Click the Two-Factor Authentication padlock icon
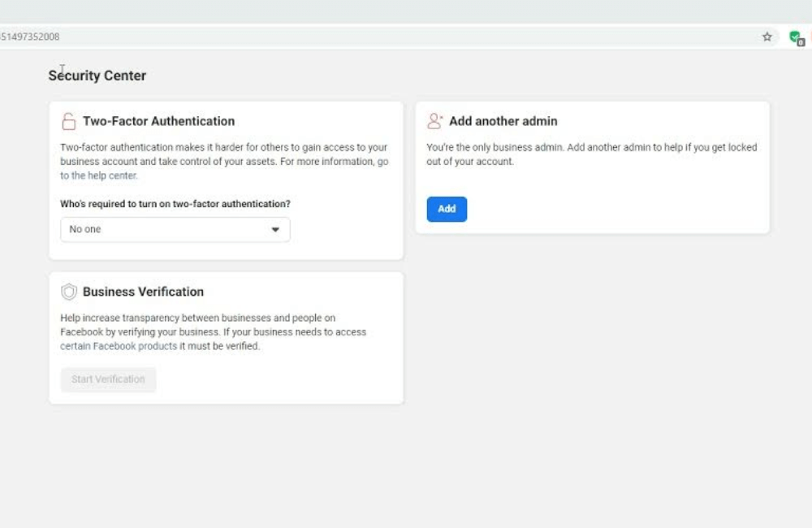This screenshot has width=812, height=528. click(68, 122)
